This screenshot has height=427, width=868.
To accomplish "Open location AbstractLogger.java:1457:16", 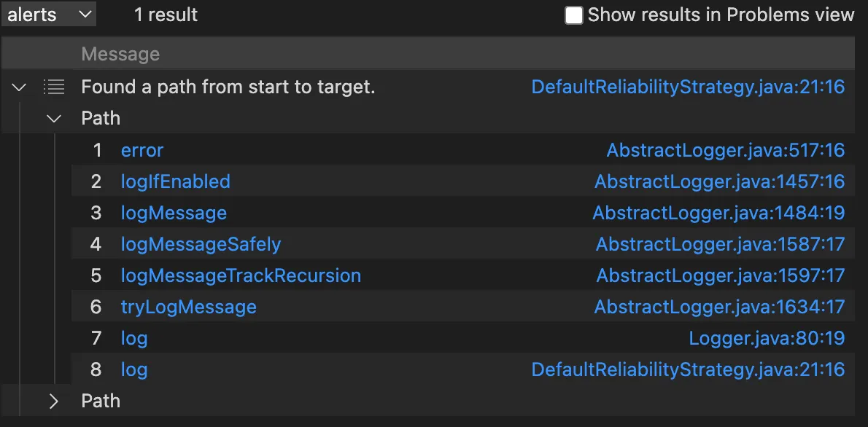I will pyautogui.click(x=720, y=181).
